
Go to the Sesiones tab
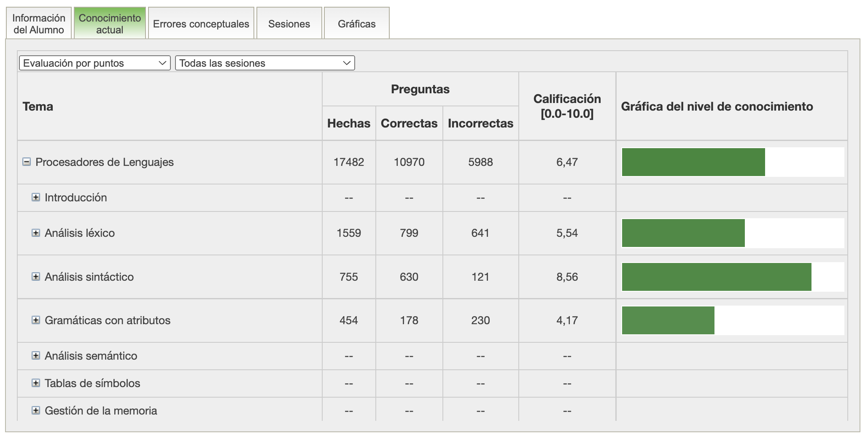click(x=289, y=24)
